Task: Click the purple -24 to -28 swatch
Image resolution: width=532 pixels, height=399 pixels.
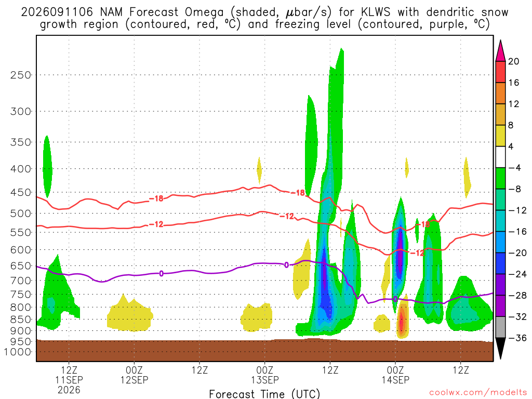Action: point(500,285)
